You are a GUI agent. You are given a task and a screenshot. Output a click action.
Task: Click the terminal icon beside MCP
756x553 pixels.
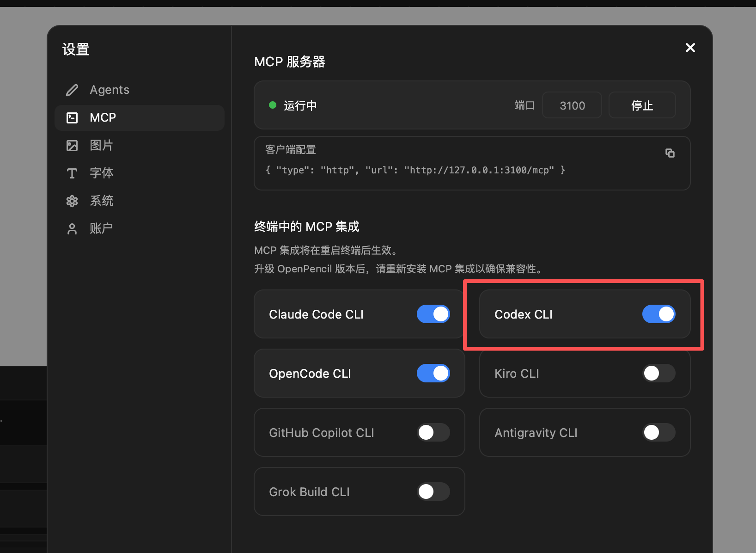click(72, 117)
